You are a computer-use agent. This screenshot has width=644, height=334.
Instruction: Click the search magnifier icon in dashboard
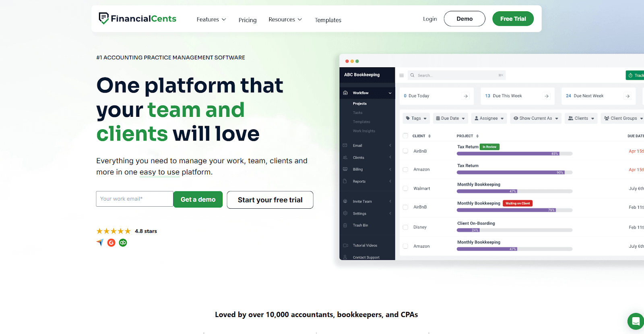point(412,75)
